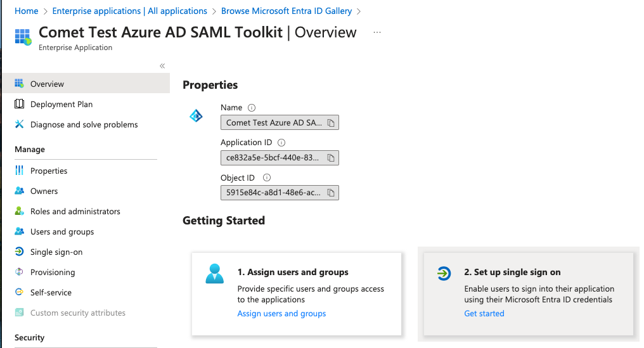Image resolution: width=644 pixels, height=348 pixels.
Task: Open Diagnose and solve problems
Action: click(86, 124)
